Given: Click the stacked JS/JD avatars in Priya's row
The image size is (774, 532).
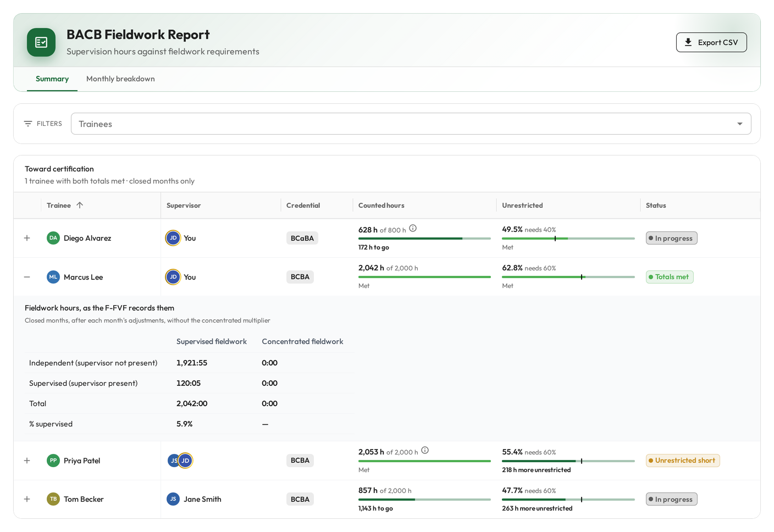Looking at the screenshot, I should coord(180,461).
